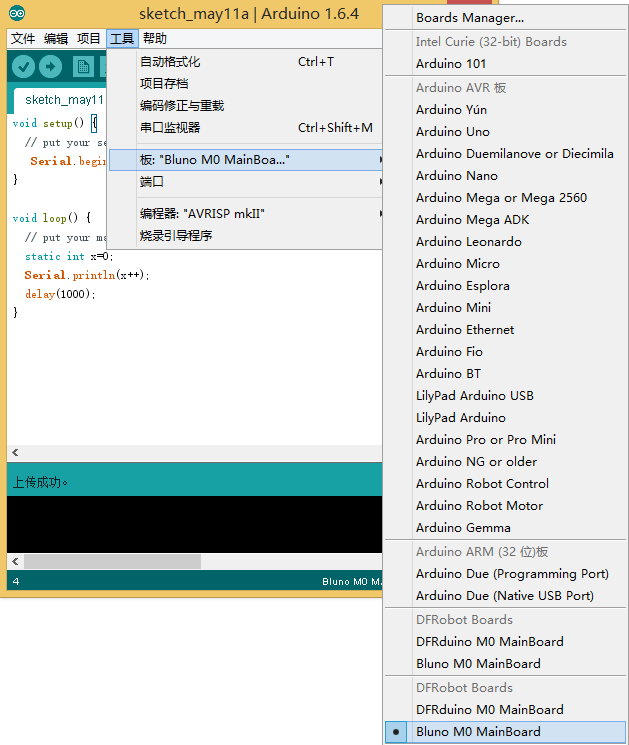Select Arduino Esplora board
Screen dimensions: 629x745
pyautogui.click(x=505, y=286)
